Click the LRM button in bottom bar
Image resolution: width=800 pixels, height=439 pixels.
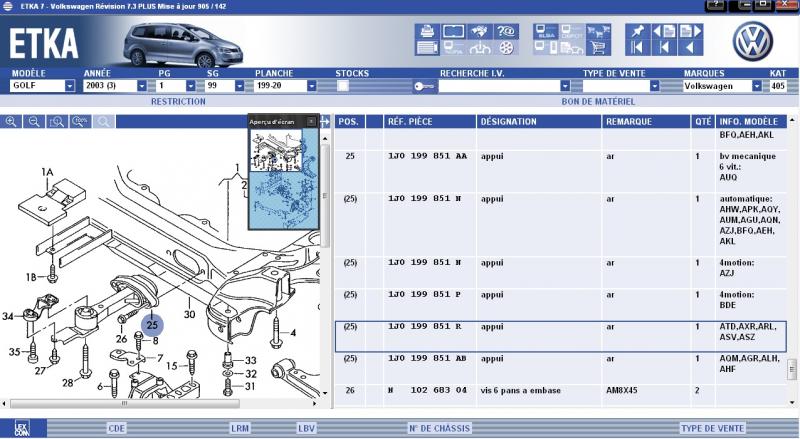(x=240, y=428)
